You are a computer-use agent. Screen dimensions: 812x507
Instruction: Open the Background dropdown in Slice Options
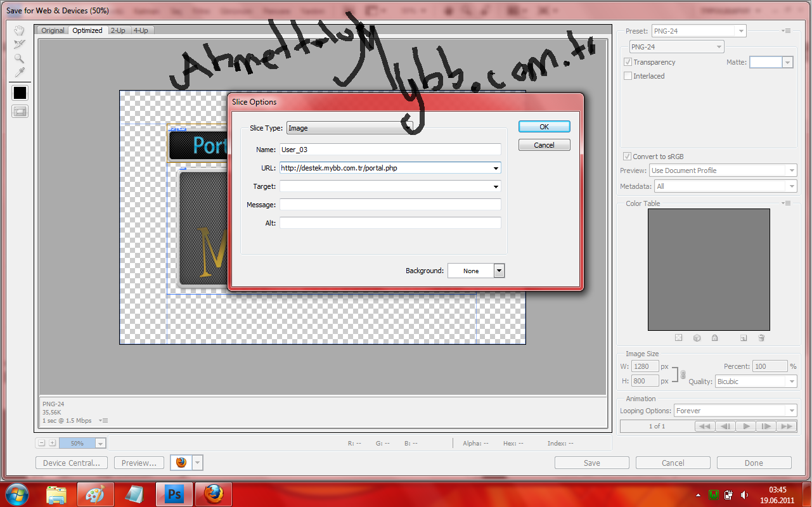(499, 271)
